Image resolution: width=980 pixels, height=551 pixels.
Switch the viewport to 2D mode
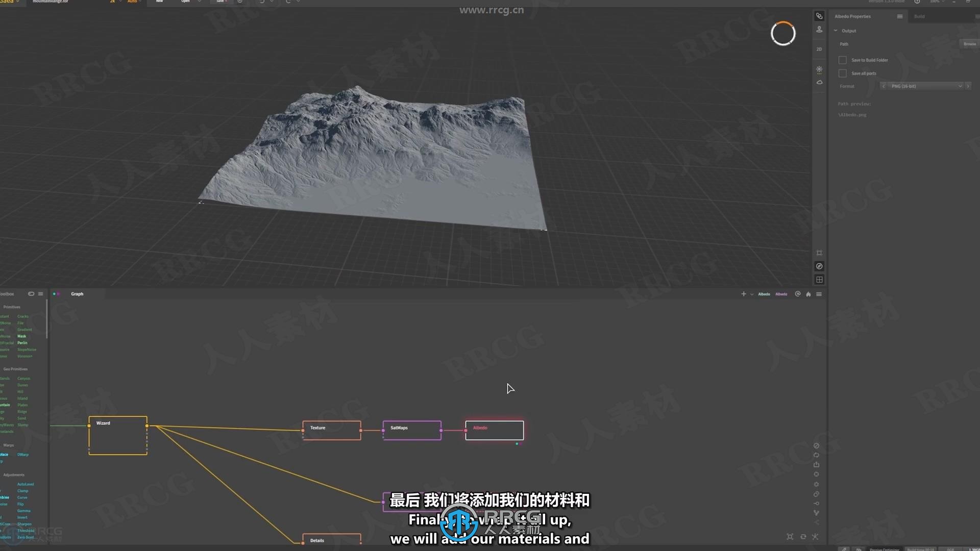819,49
